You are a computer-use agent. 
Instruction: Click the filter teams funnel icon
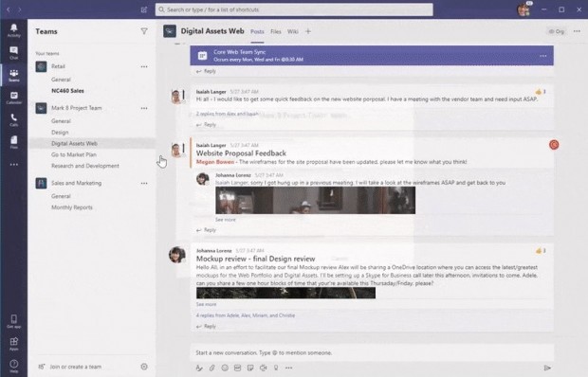click(144, 31)
